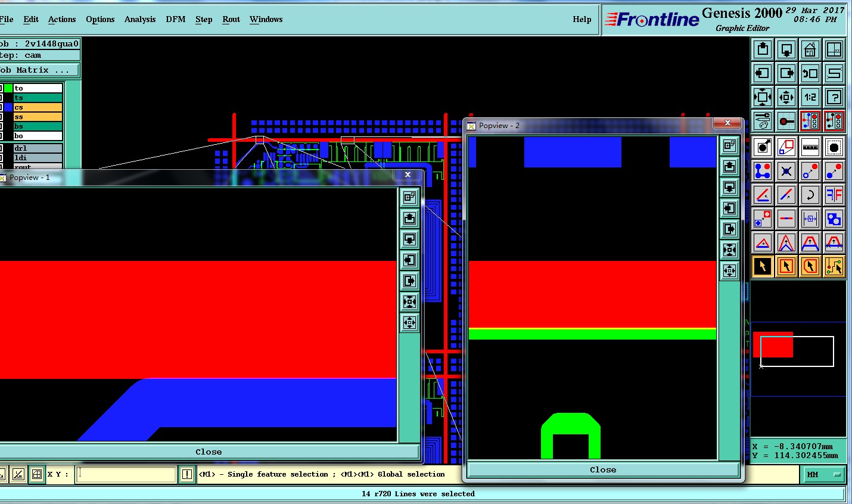Toggle the red-framed snap control icon right
The height and width of the screenshot is (504, 852).
[x=834, y=121]
